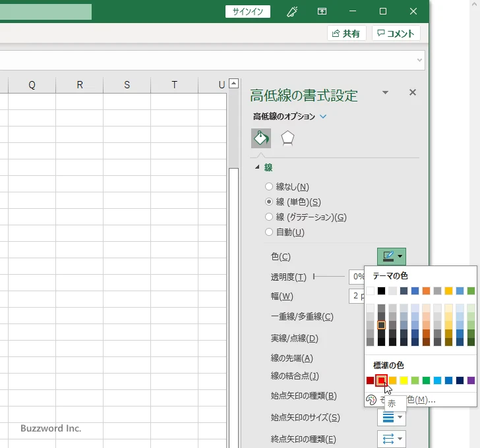Viewport: 480px width, 448px height.
Task: Expand the 高低線のオプション dropdown chevron
Action: [323, 117]
